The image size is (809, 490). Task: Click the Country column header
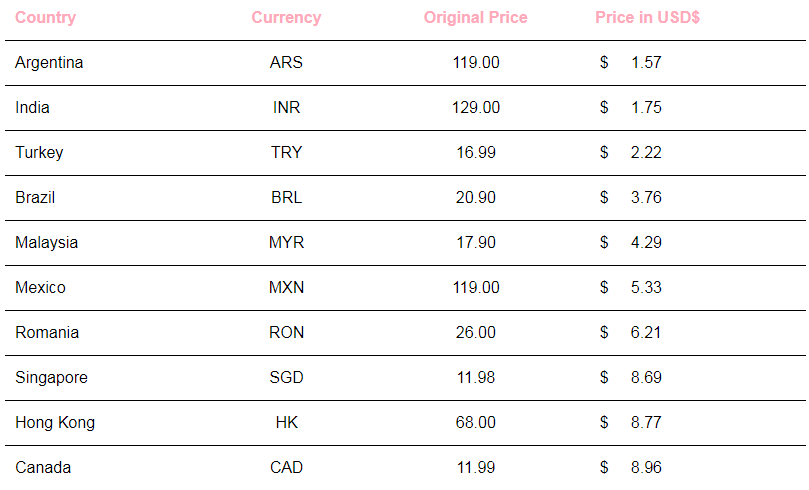[x=45, y=18]
